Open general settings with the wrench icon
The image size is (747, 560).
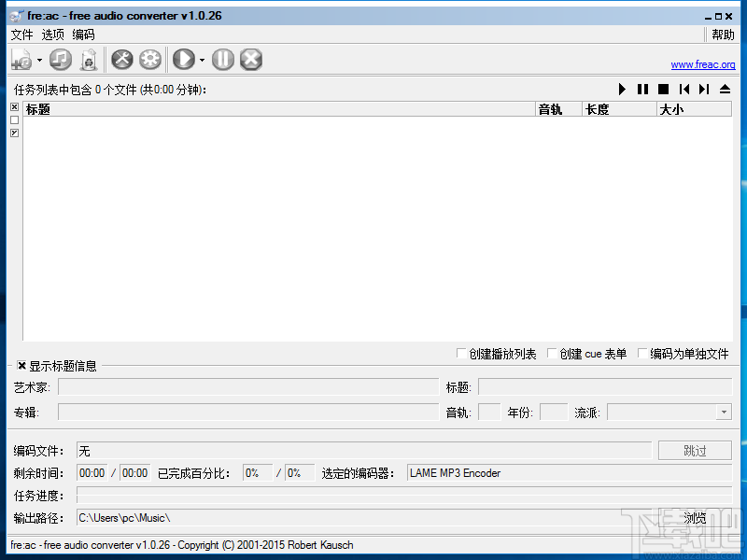coord(121,59)
